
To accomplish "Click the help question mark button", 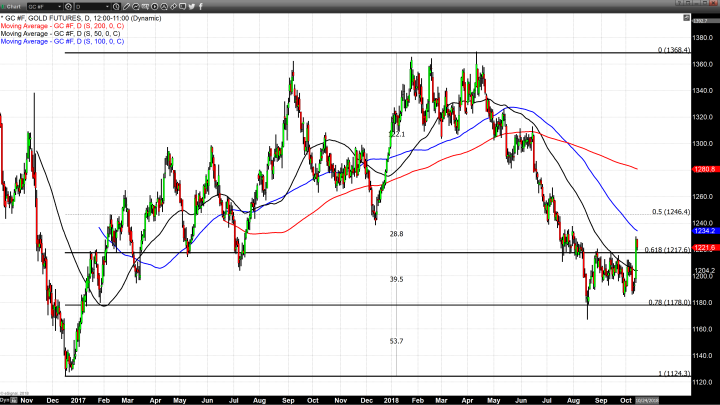I will pyautogui.click(x=679, y=2).
